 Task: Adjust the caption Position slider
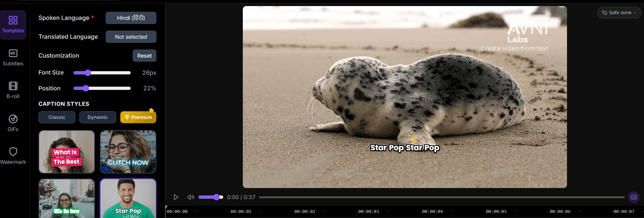102,88
